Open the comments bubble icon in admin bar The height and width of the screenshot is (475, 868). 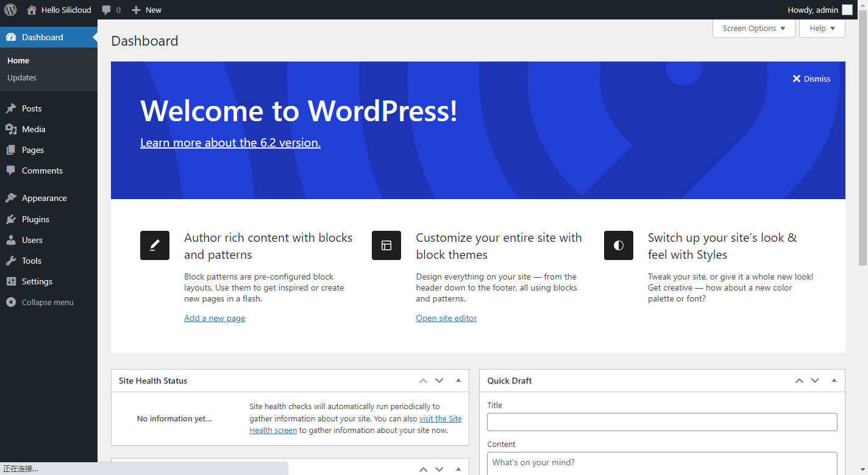(x=107, y=10)
